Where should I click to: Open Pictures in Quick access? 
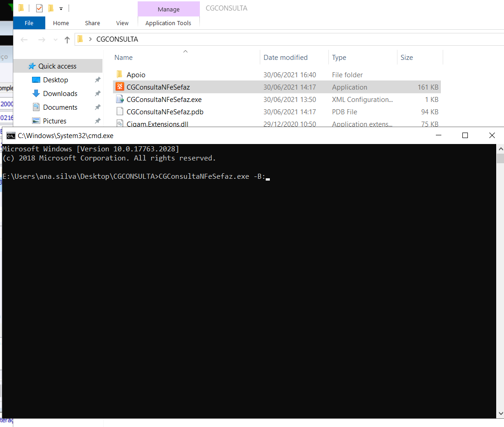[54, 121]
